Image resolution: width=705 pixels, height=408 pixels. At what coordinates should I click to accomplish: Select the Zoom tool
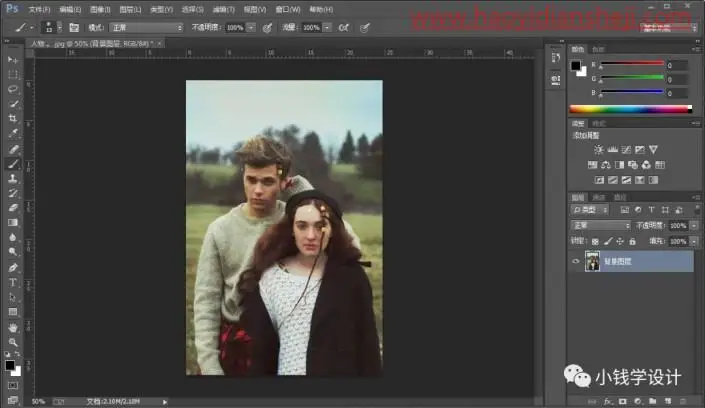click(x=13, y=343)
